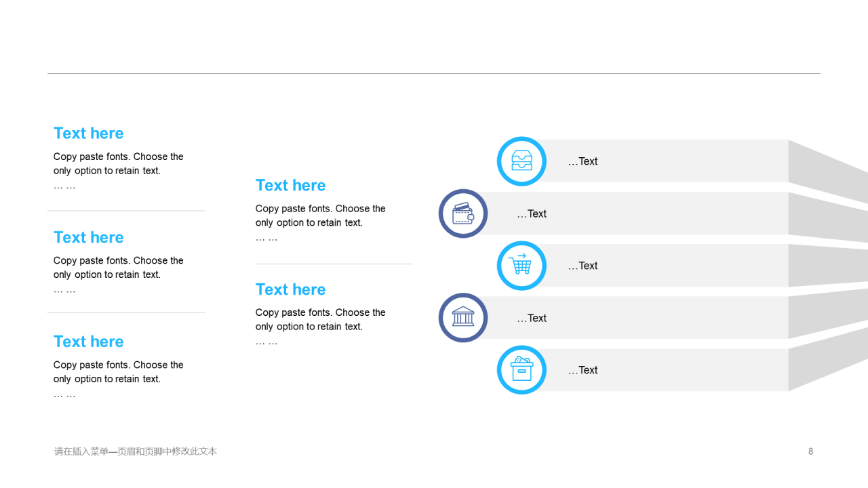868x488 pixels.
Task: Click the inbox tray icon circle
Action: pos(521,161)
